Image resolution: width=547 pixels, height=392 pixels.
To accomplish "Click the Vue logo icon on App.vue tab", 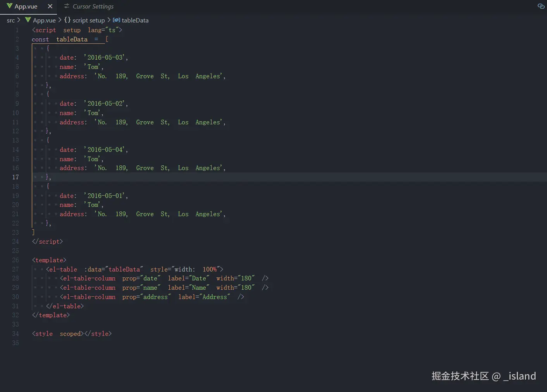I will [x=10, y=6].
